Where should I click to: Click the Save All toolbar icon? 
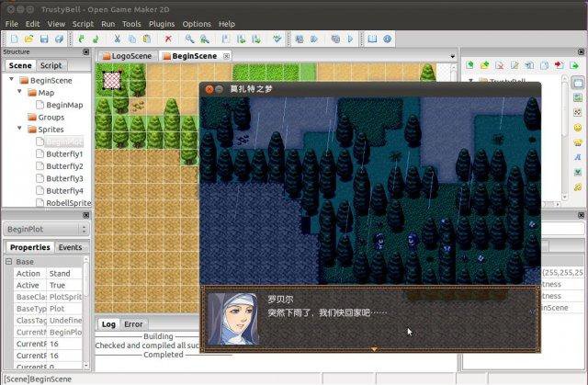59,39
